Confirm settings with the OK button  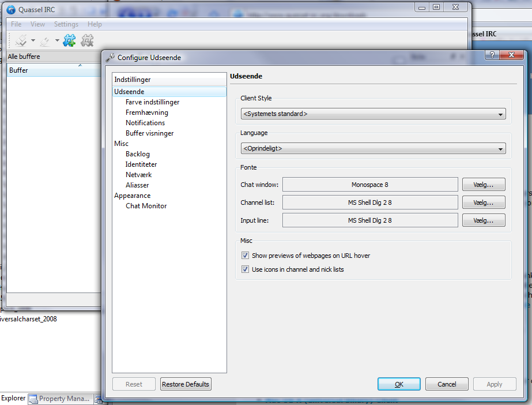(399, 384)
